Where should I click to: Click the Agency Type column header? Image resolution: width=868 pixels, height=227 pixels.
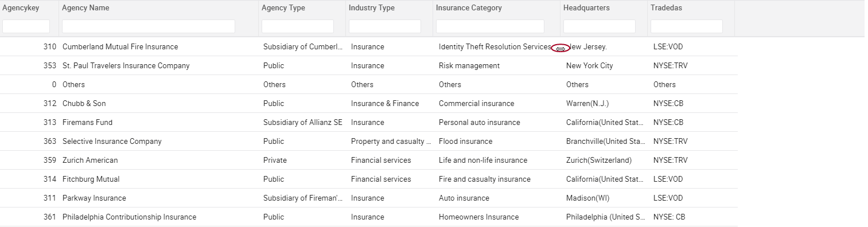click(283, 8)
